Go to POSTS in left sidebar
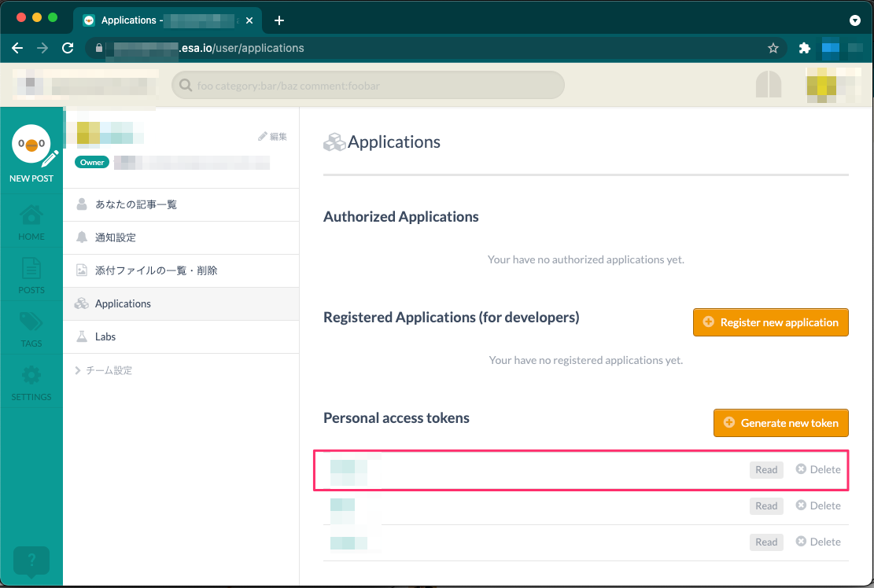This screenshot has height=588, width=874. tap(31, 275)
